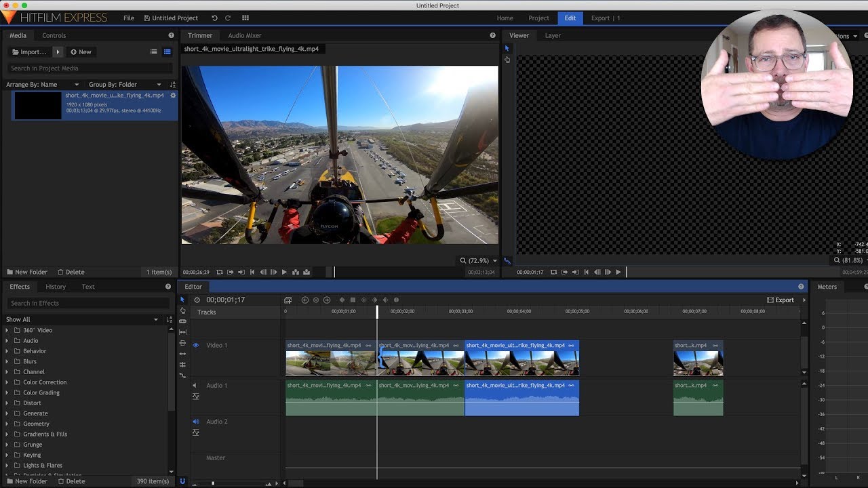Expand Distort effects folder
The height and width of the screenshot is (488, 868).
[x=7, y=403]
